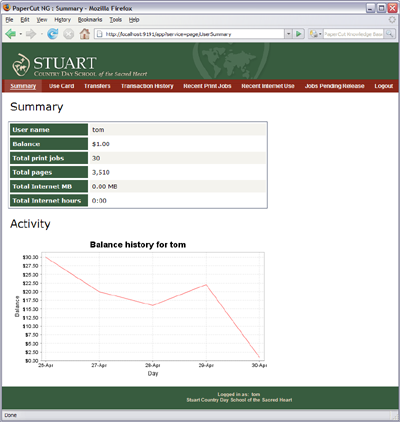The height and width of the screenshot is (422, 400).
Task: Click the total print jobs value '30'
Action: [x=96, y=158]
